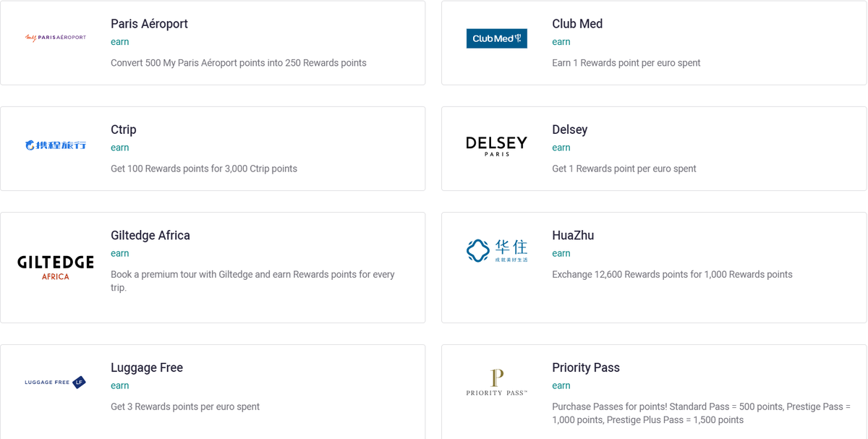Click the HuaZhu partner heading
868x439 pixels.
click(x=573, y=235)
